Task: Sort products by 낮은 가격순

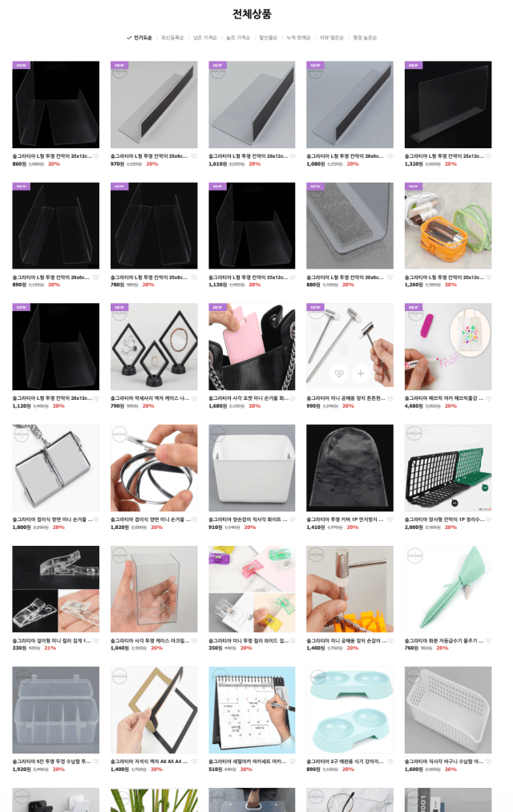Action: (205, 38)
